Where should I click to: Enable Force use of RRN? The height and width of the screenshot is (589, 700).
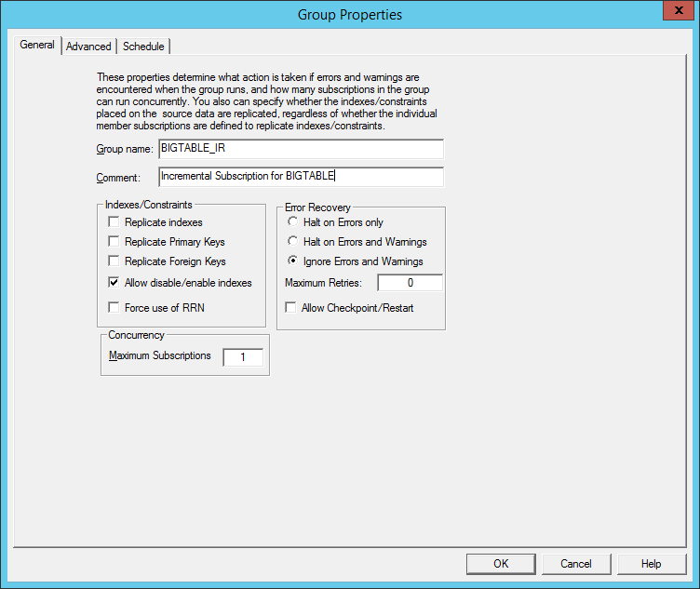coord(114,308)
